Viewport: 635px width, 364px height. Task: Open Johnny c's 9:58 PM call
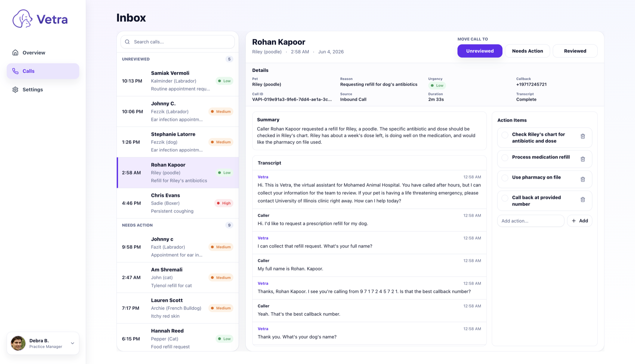point(178,247)
